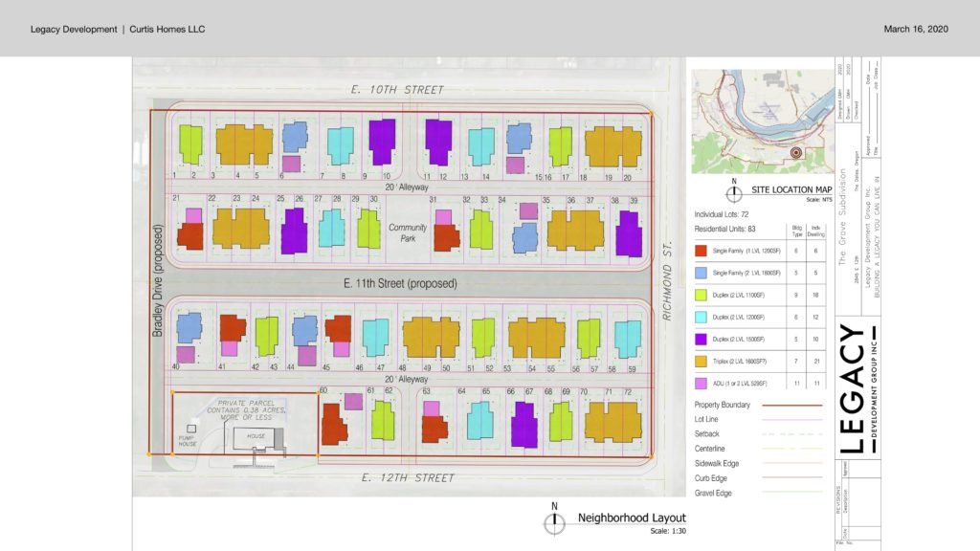Click "Residential Units: 83" text
Image resolution: width=980 pixels, height=551 pixels.
tap(725, 230)
